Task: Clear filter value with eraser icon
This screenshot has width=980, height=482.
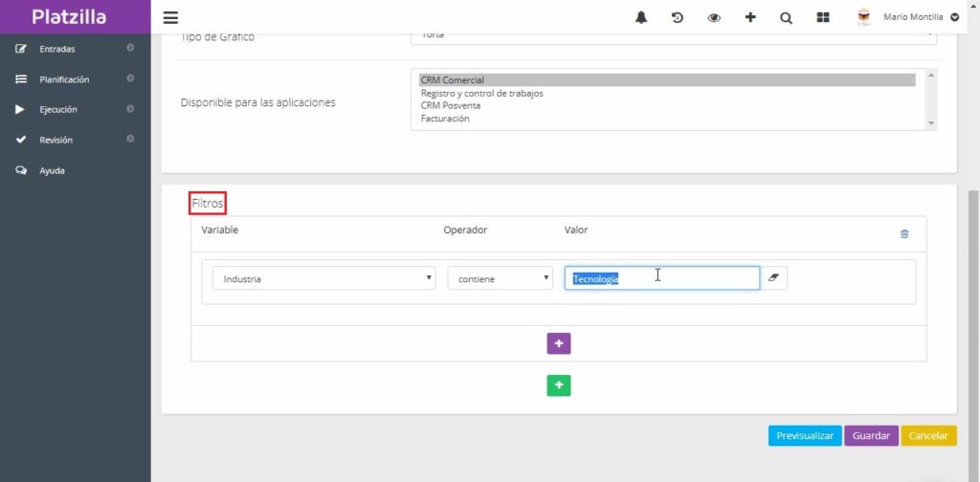Action: [x=773, y=278]
